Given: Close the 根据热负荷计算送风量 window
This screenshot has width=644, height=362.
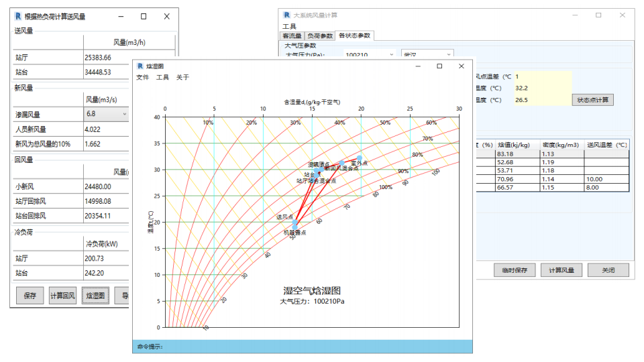Looking at the screenshot, I should coord(167,16).
